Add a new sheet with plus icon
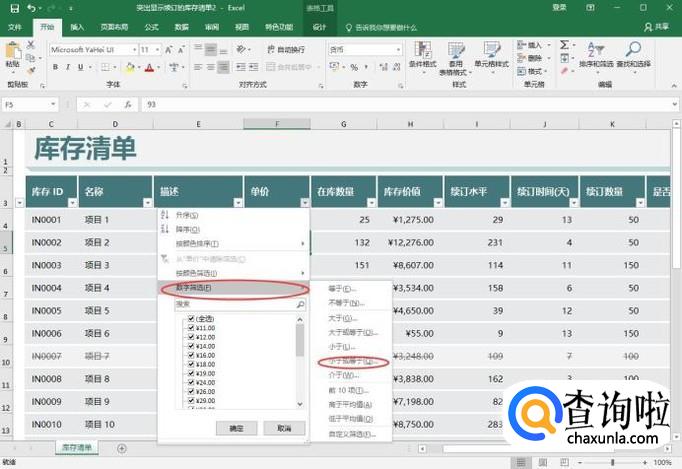This screenshot has height=469, width=682. pyautogui.click(x=122, y=449)
